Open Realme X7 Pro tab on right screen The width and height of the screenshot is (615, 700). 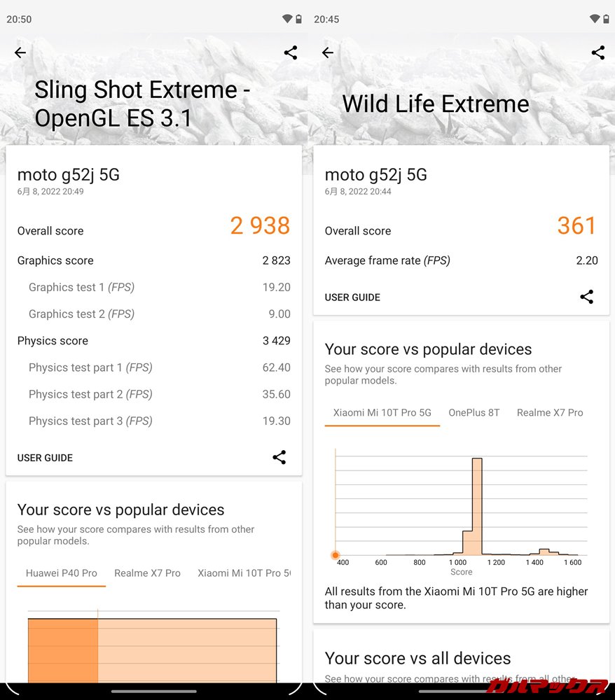(x=550, y=412)
